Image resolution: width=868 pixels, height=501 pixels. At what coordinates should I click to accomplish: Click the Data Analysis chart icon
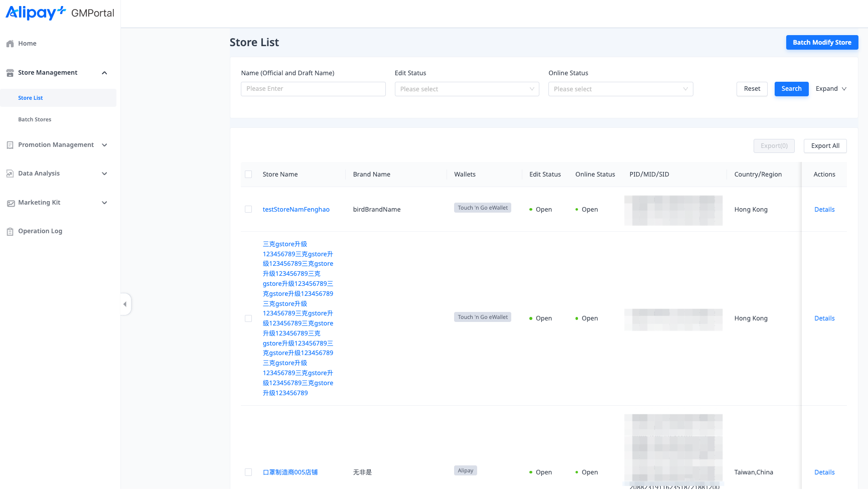(x=10, y=174)
